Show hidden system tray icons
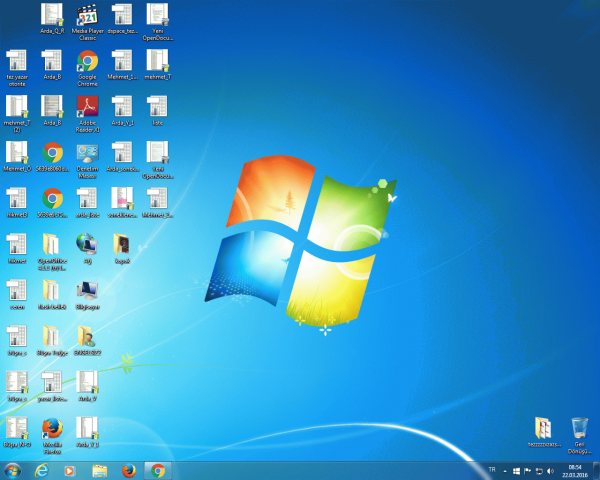Image resolution: width=600 pixels, height=480 pixels. (504, 470)
